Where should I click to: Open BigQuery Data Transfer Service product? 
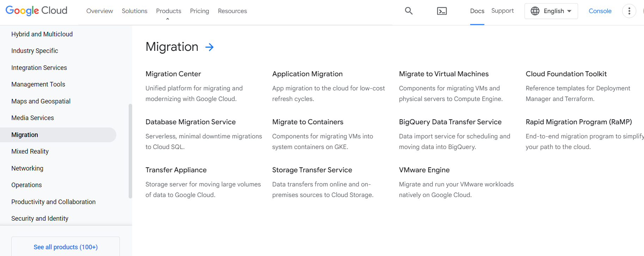tap(450, 122)
